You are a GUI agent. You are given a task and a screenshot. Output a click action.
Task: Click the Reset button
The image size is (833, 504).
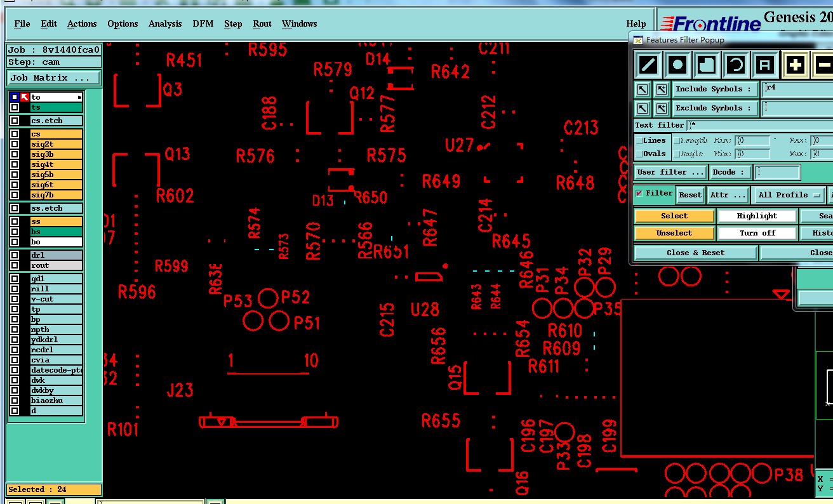coord(690,195)
